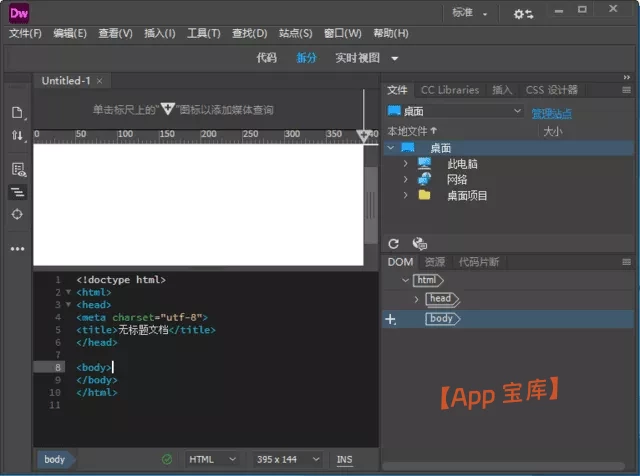This screenshot has width=640, height=476.
Task: Switch to 拆分 view
Action: [x=306, y=58]
